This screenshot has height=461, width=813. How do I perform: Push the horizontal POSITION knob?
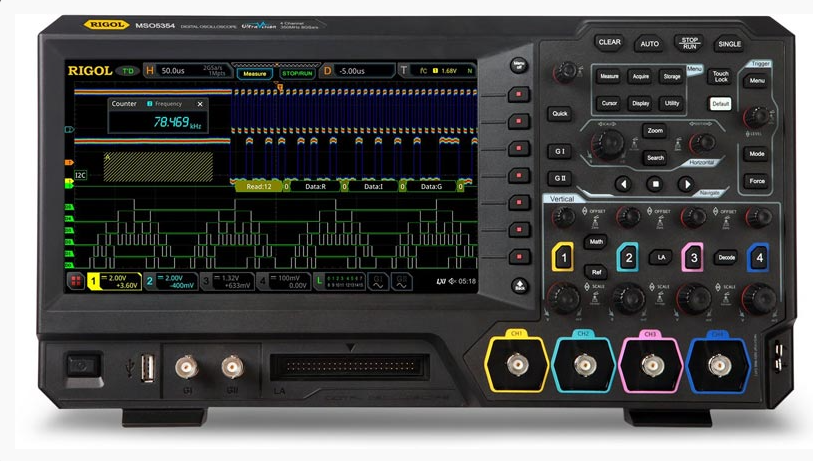pos(702,142)
